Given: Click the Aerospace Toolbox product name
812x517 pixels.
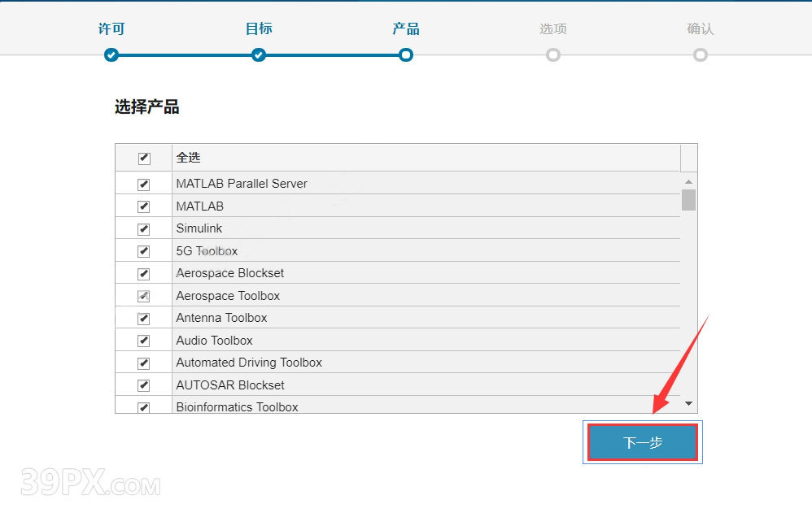Looking at the screenshot, I should [x=228, y=296].
